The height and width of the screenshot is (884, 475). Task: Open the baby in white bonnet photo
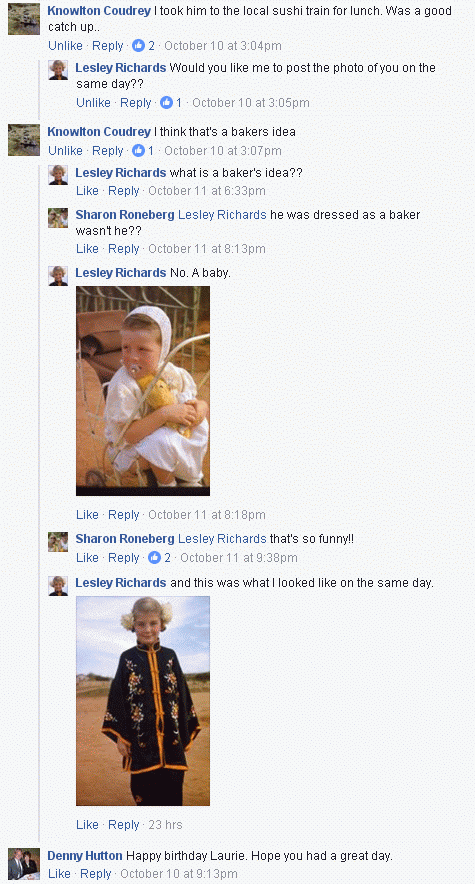click(x=143, y=391)
